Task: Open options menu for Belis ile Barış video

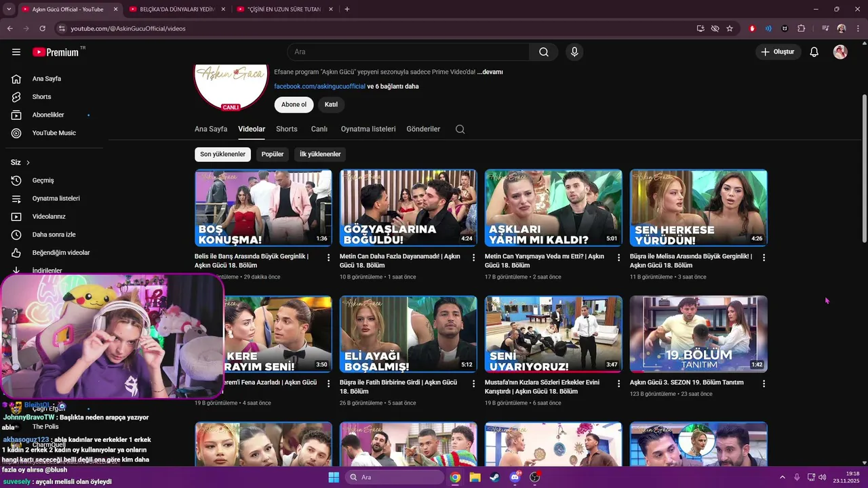Action: (x=329, y=258)
